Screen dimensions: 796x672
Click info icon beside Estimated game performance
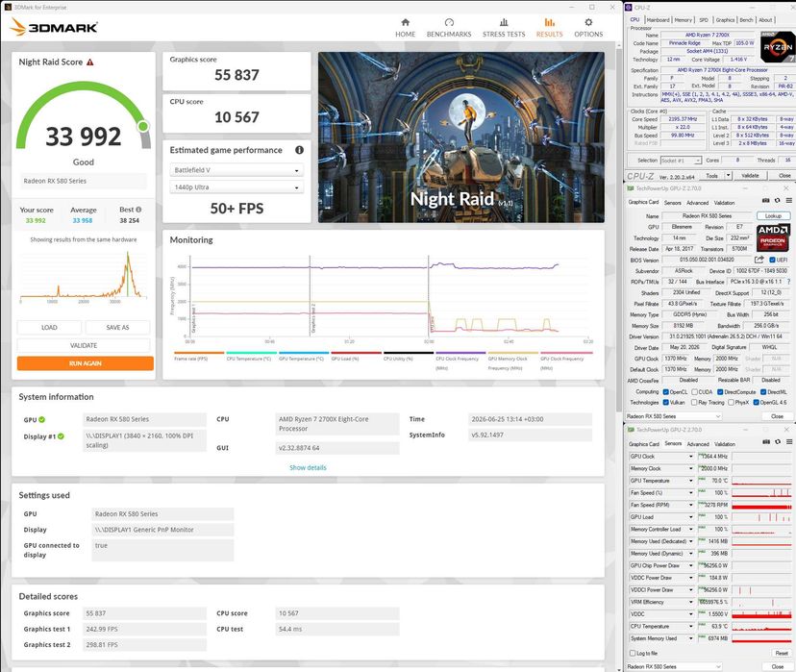[x=300, y=150]
